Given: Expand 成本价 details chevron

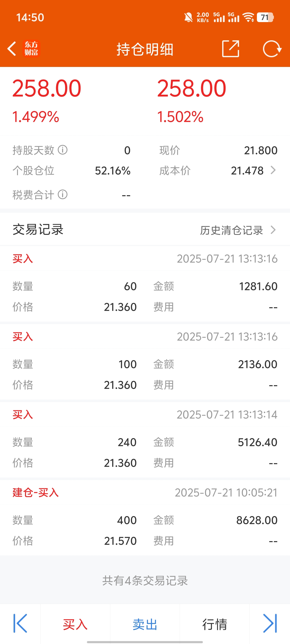Looking at the screenshot, I should click(273, 170).
